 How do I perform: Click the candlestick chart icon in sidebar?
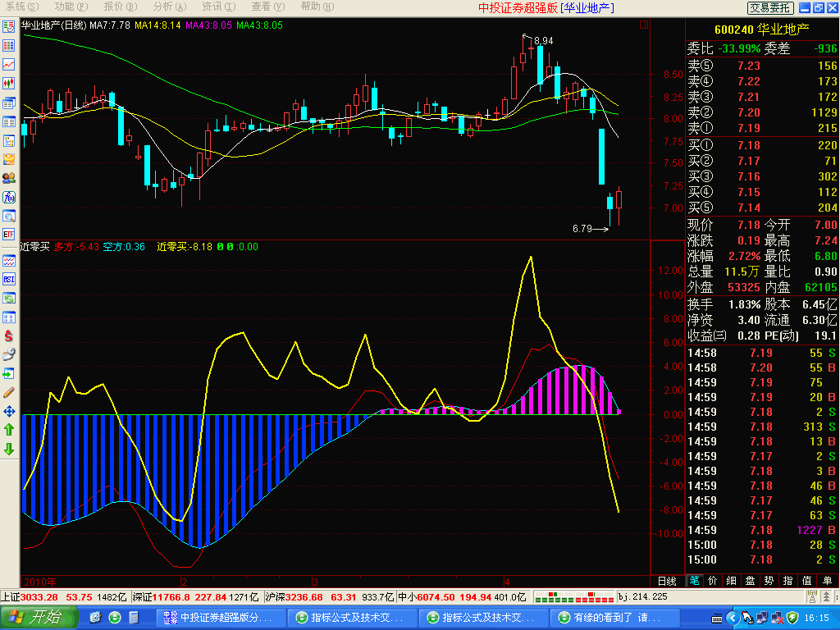[x=9, y=83]
